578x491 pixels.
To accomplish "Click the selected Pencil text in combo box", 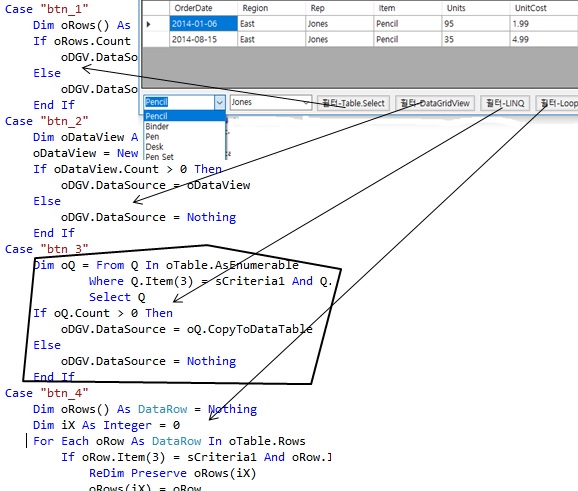I will coord(157,102).
